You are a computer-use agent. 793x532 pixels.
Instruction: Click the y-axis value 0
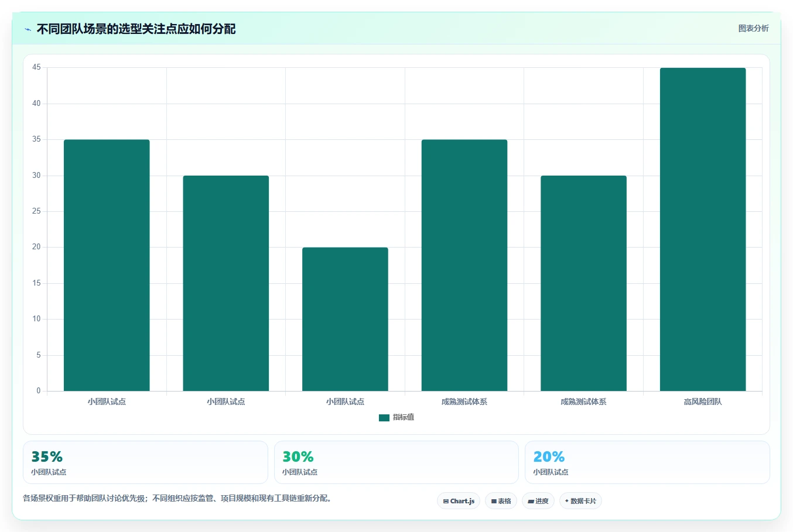39,391
